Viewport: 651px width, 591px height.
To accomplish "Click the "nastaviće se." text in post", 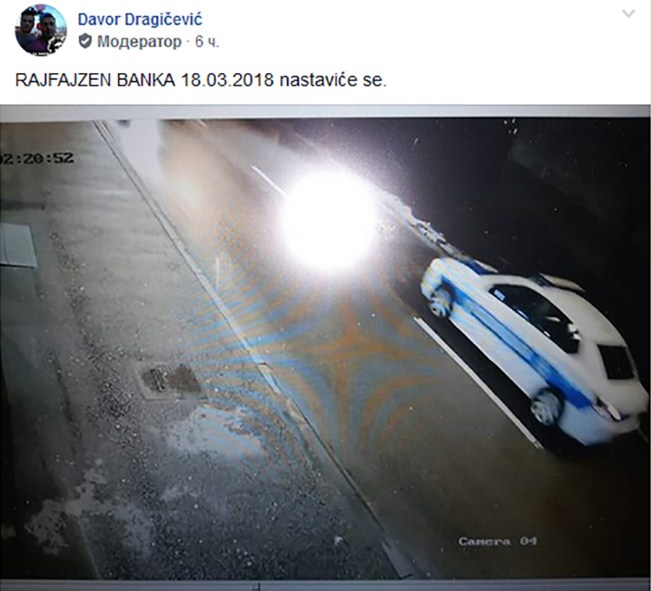I will click(x=333, y=80).
